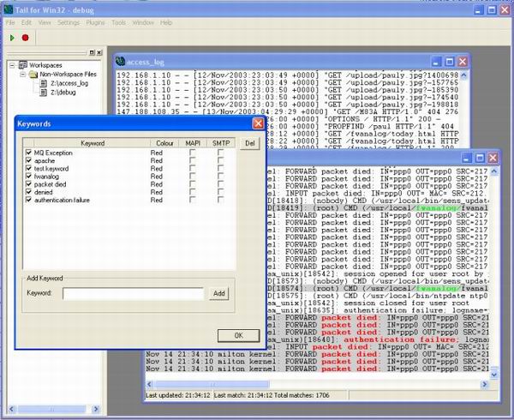Click the Add keyword button
Viewport: 514px width, 420px height.
coord(219,293)
